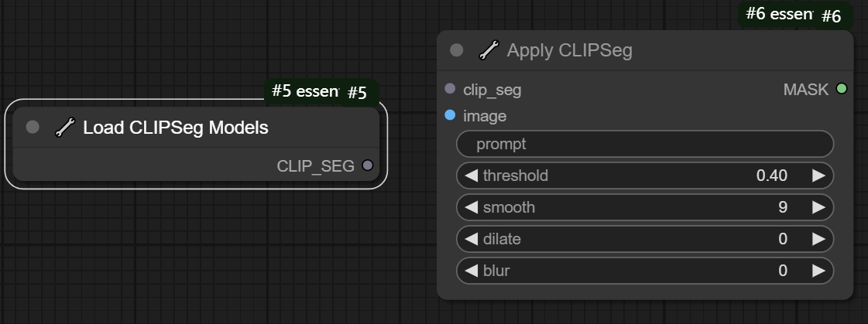
Task: Increase the smooth value
Action: 818,207
